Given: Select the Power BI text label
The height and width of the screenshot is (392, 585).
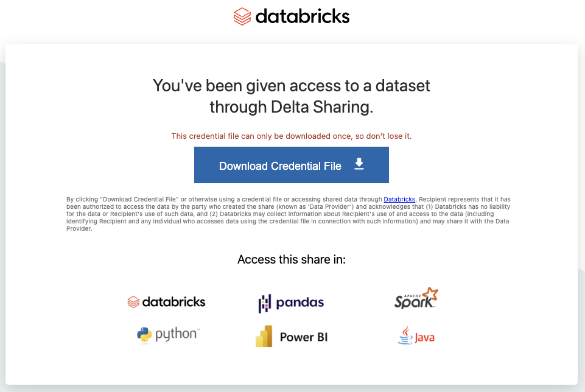Looking at the screenshot, I should click(x=304, y=337).
